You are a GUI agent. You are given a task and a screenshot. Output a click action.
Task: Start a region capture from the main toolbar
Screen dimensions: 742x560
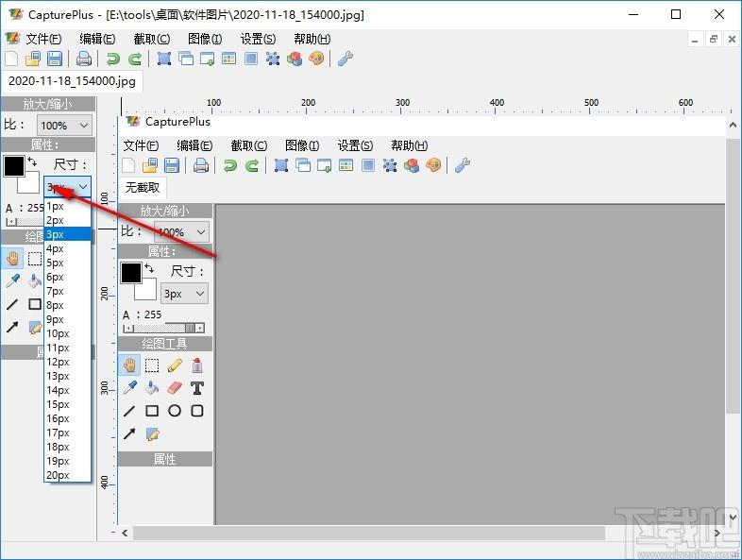click(x=163, y=59)
